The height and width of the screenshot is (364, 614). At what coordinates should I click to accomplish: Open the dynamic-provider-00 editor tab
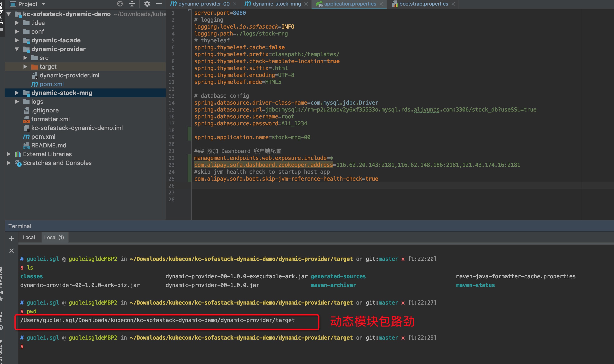click(x=204, y=4)
